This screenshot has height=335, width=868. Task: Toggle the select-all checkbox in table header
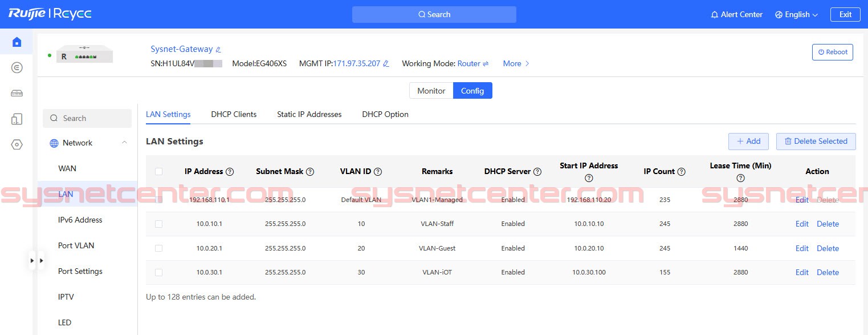[158, 172]
